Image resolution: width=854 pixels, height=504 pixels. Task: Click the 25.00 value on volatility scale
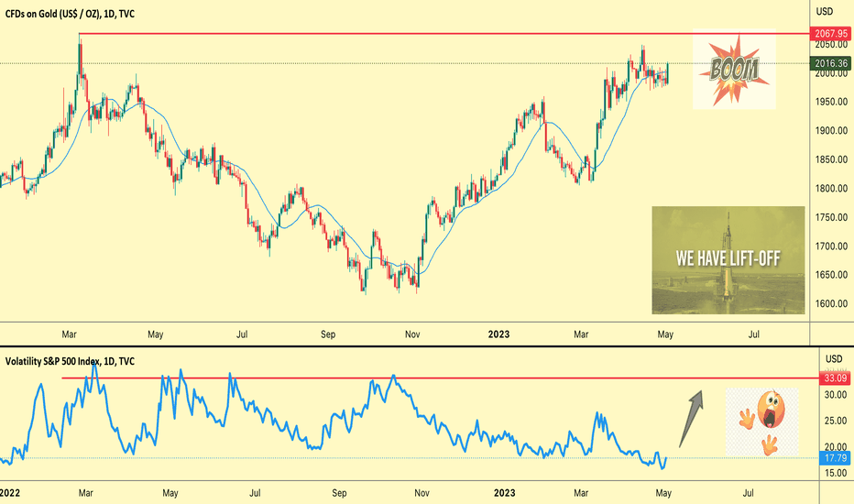pyautogui.click(x=836, y=422)
